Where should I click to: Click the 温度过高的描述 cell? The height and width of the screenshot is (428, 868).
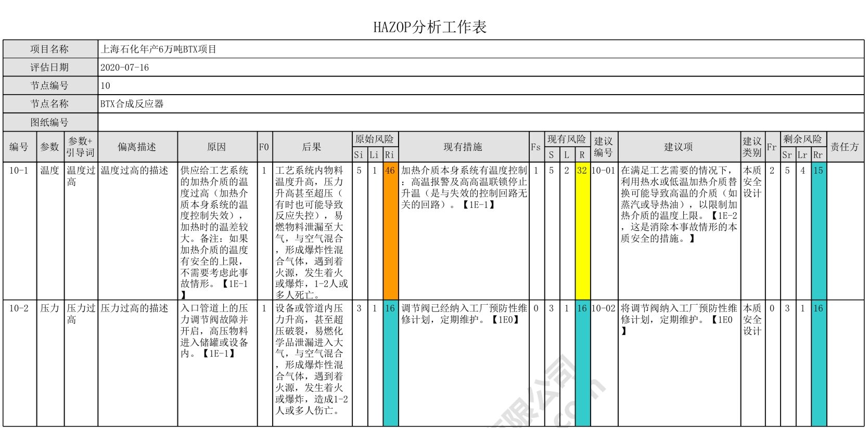click(x=137, y=231)
